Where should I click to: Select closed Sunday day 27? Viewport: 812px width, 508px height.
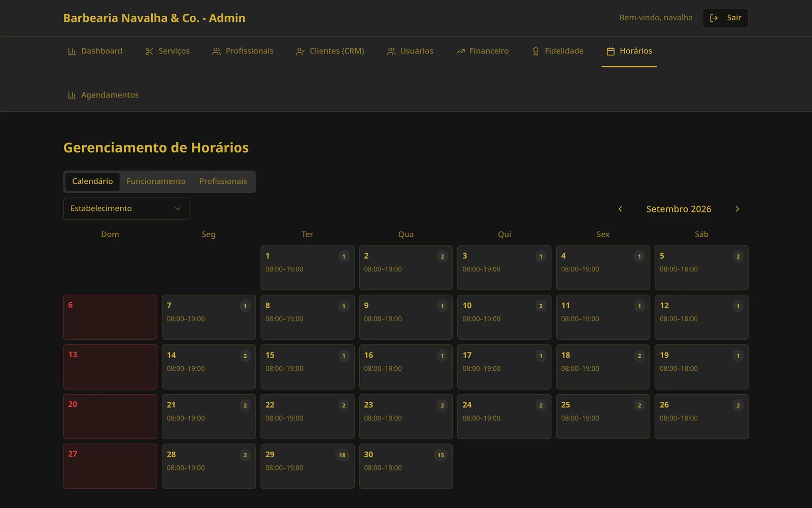(x=110, y=466)
